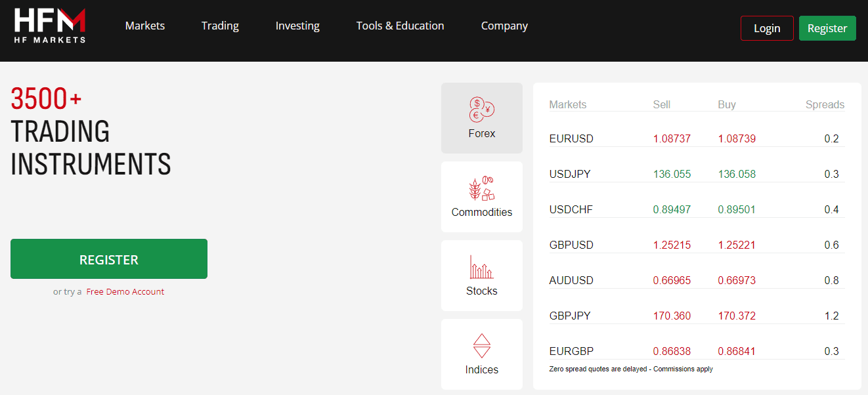Click USDJPY buy price 136.058
The height and width of the screenshot is (395, 868).
(737, 175)
